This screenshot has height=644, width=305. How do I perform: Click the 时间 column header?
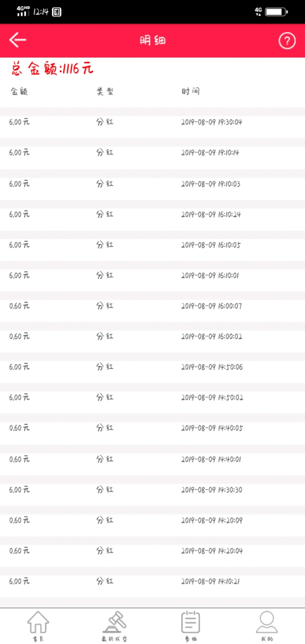(x=190, y=92)
